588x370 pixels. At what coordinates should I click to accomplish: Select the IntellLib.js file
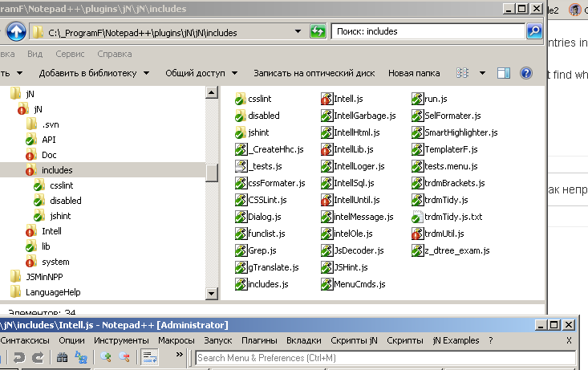point(347,149)
